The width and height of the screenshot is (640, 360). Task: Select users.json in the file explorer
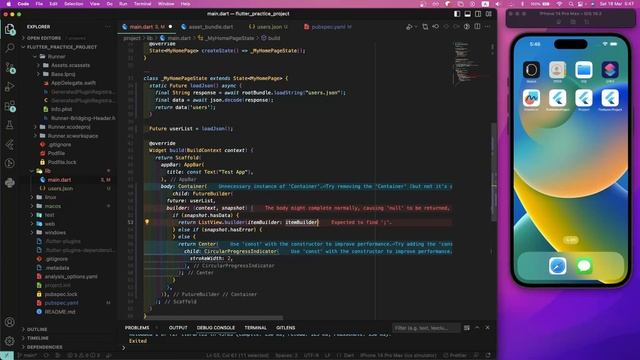tap(60, 189)
